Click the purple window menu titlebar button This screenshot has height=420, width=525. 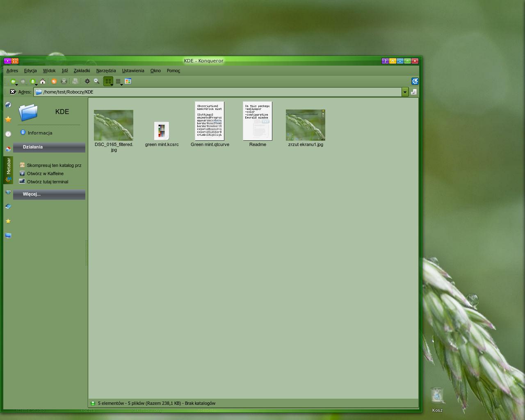[x=7, y=61]
